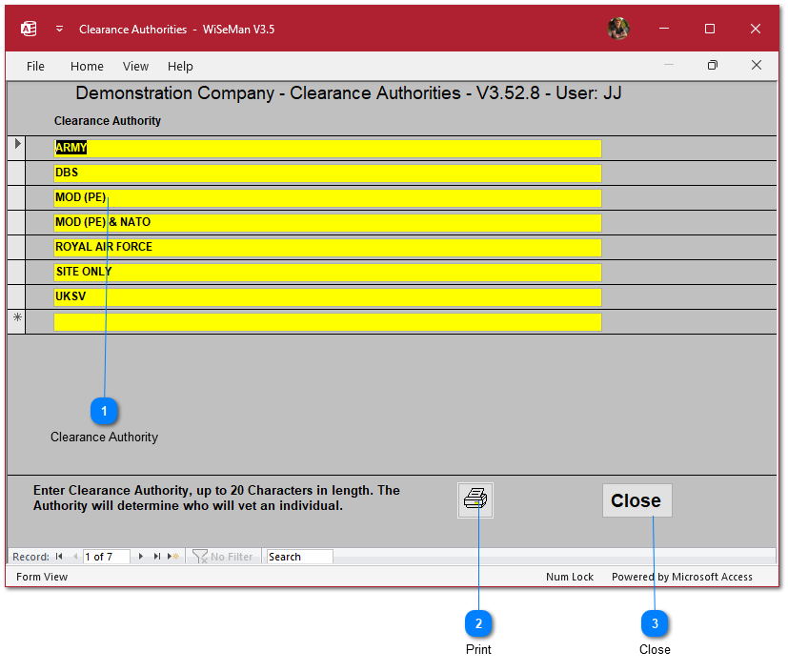
Task: Open the File menu
Action: click(x=35, y=66)
